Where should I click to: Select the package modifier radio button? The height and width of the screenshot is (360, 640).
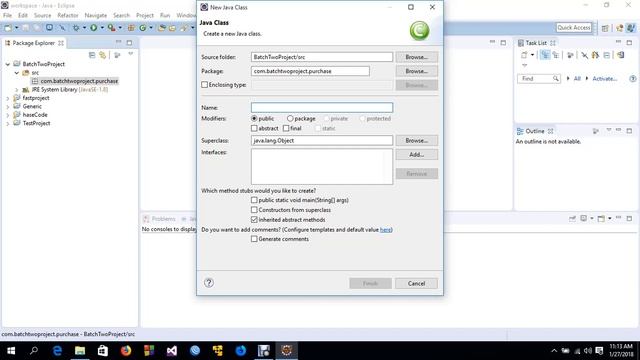[x=290, y=118]
